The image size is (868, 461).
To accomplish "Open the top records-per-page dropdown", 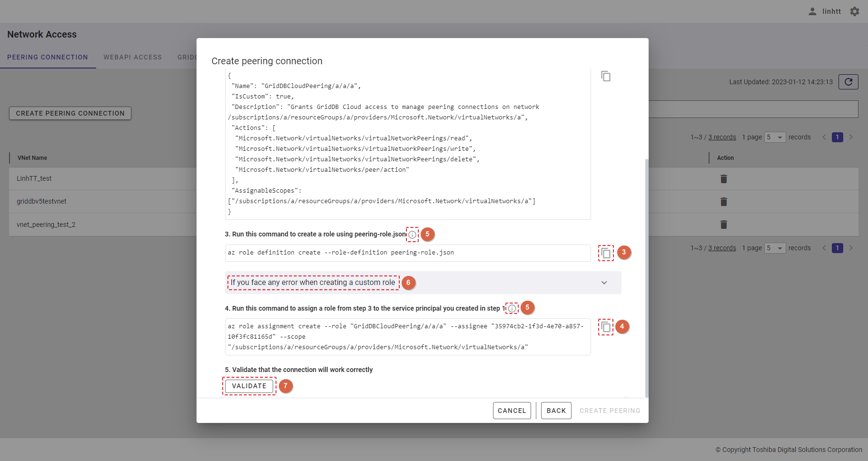I will pyautogui.click(x=775, y=137).
